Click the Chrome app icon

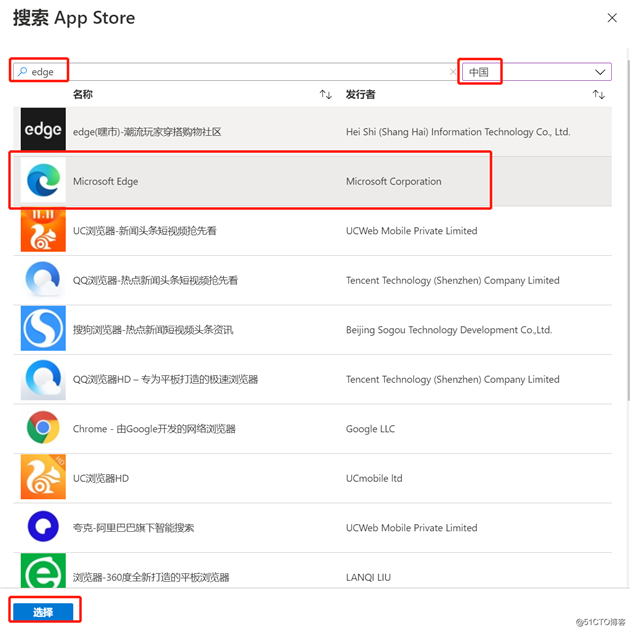pyautogui.click(x=43, y=427)
